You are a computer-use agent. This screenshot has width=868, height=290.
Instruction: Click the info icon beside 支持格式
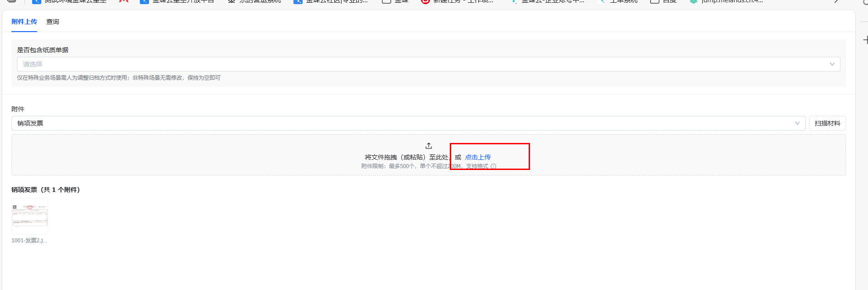[493, 166]
